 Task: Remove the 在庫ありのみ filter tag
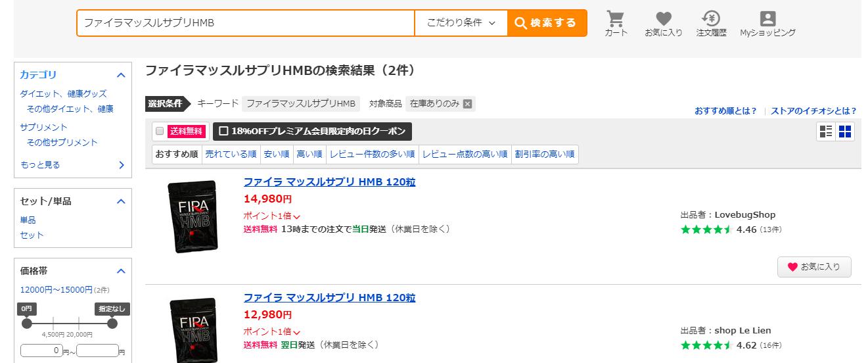467,104
